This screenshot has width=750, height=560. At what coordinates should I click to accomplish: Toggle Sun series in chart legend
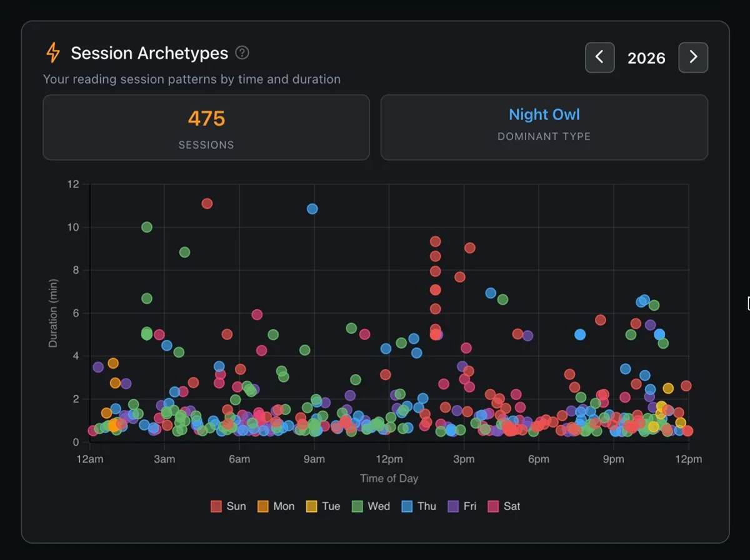point(228,506)
